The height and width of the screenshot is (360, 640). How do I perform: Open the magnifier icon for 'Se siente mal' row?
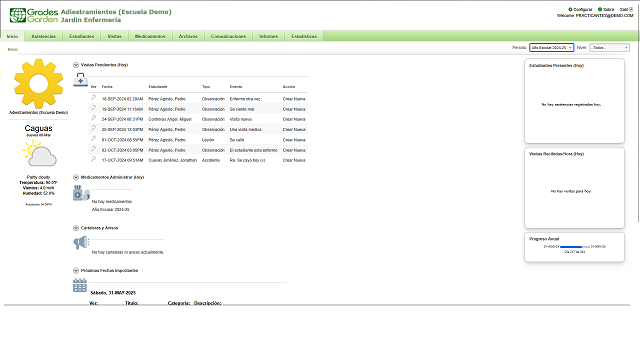pyautogui.click(x=93, y=108)
